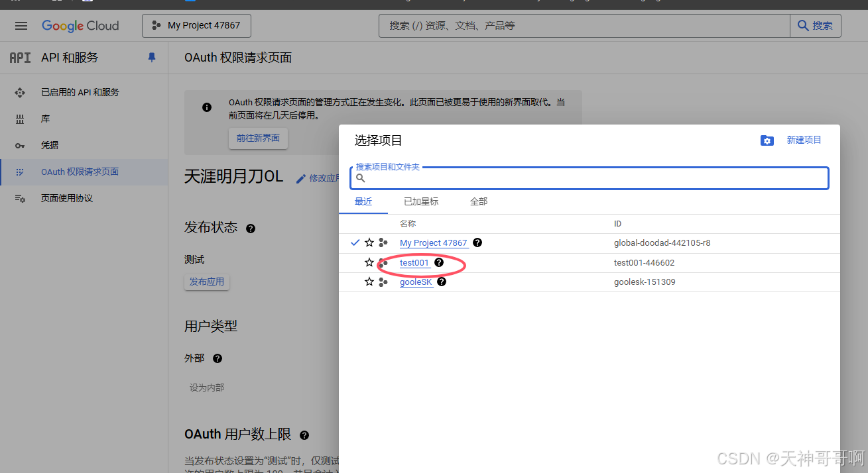Click the 发布应用 button

coord(207,282)
